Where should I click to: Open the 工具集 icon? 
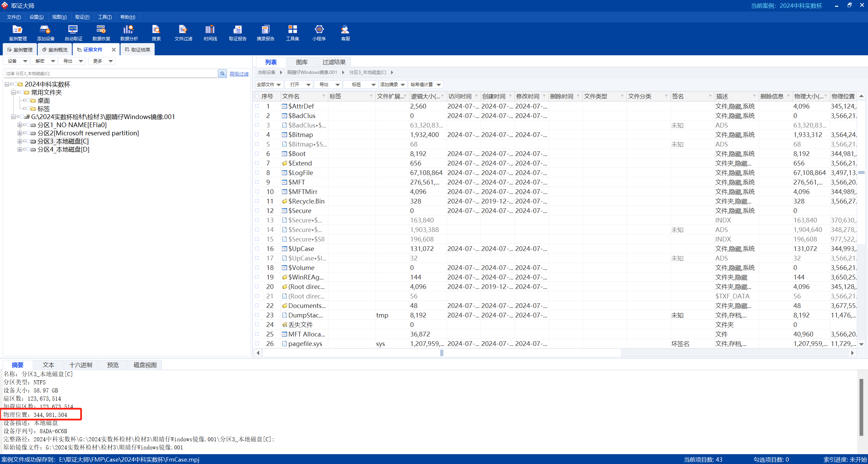click(x=292, y=33)
